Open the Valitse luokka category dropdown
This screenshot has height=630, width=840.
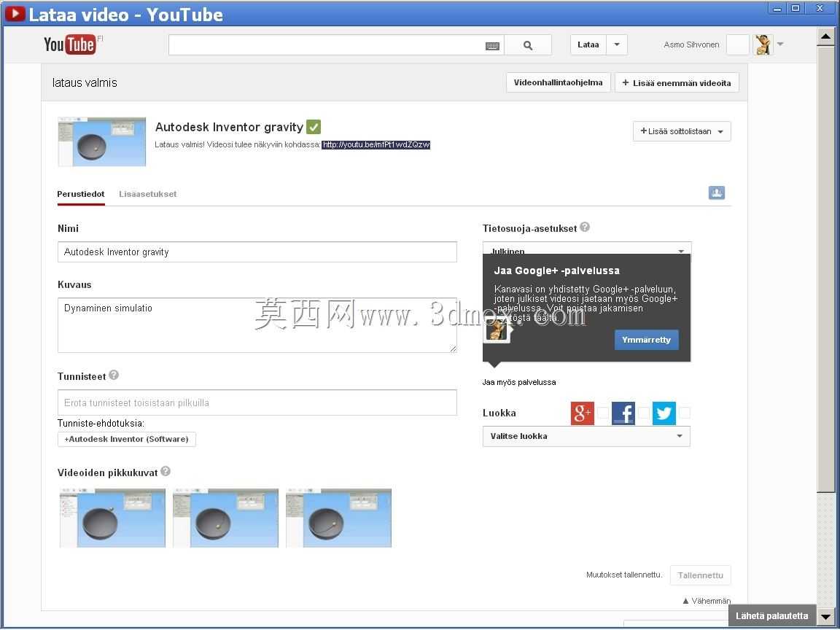point(586,436)
